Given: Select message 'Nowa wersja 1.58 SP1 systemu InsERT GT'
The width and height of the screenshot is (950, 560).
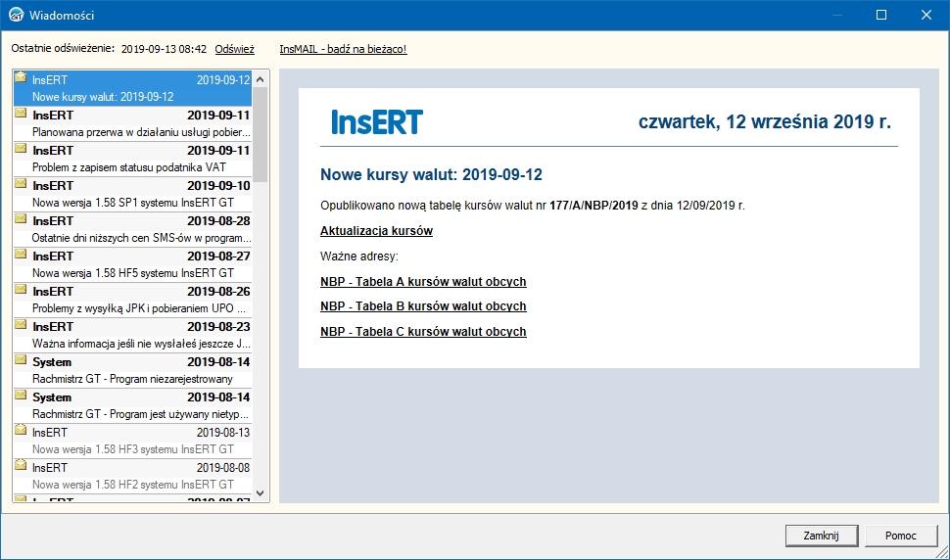Looking at the screenshot, I should point(132,194).
